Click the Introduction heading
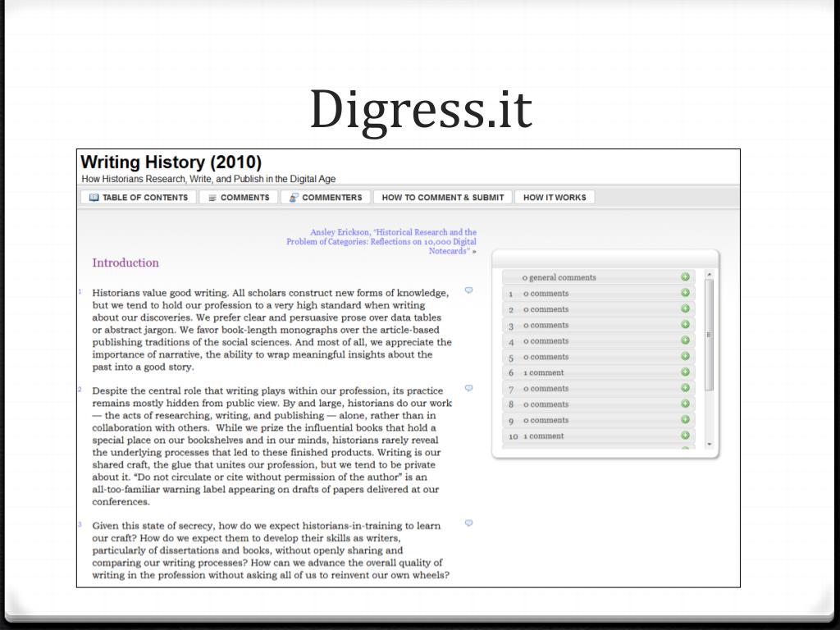840x630 pixels. [126, 262]
